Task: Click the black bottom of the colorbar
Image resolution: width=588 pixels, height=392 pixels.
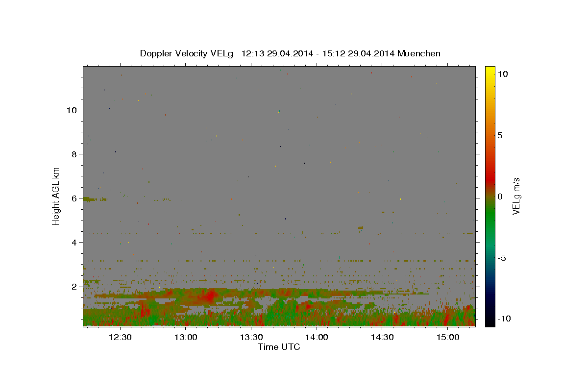Action: (490, 322)
